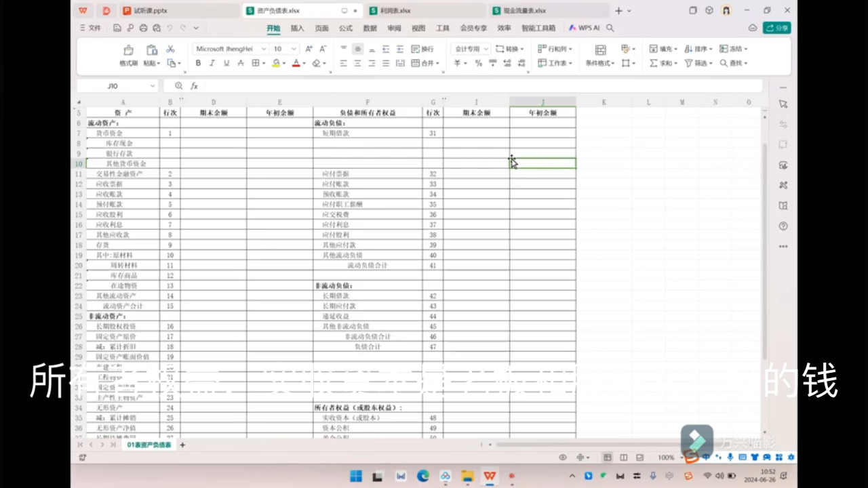The image size is (868, 488).
Task: Click the 100% zoom level
Action: 666,457
